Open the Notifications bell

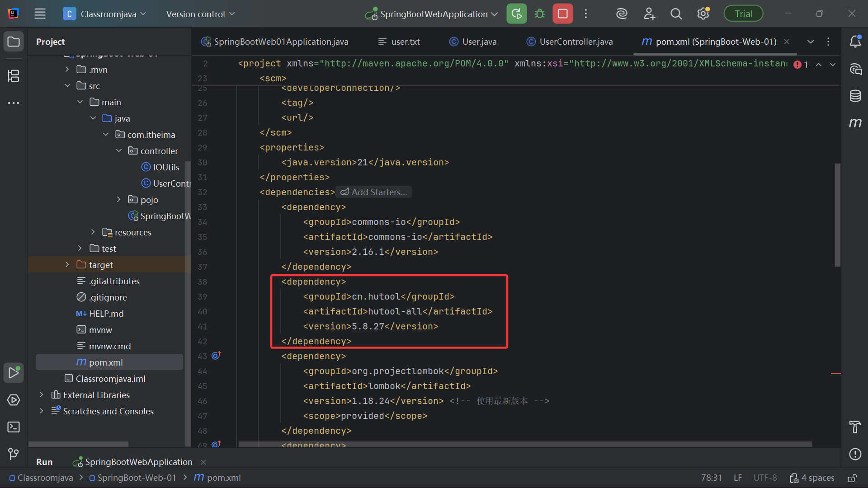coord(855,42)
